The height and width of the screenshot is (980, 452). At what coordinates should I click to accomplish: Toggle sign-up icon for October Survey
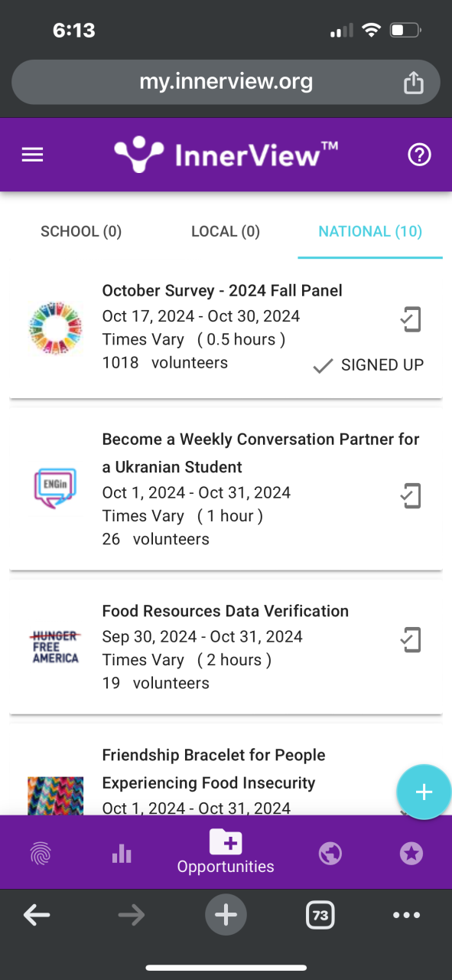[x=411, y=319]
